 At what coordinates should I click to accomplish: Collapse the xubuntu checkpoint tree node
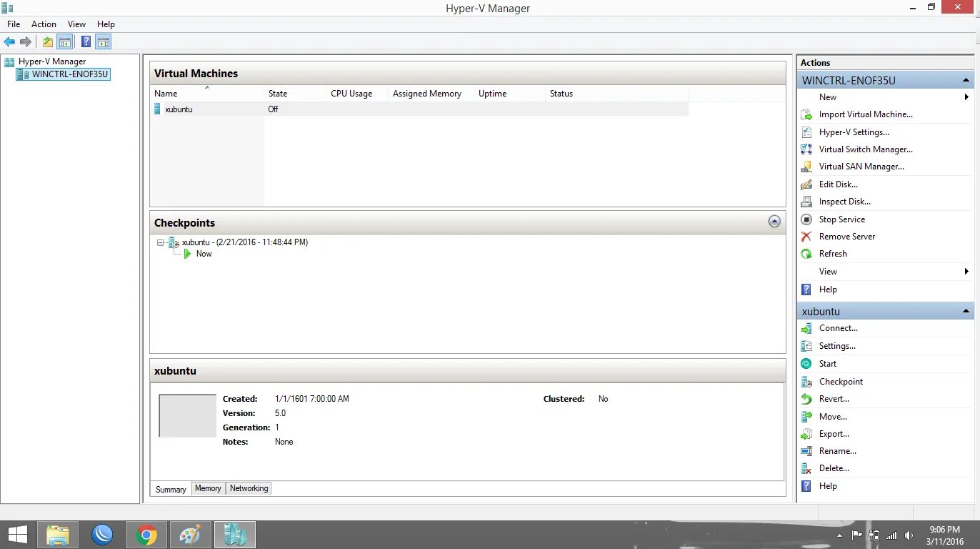tap(161, 242)
